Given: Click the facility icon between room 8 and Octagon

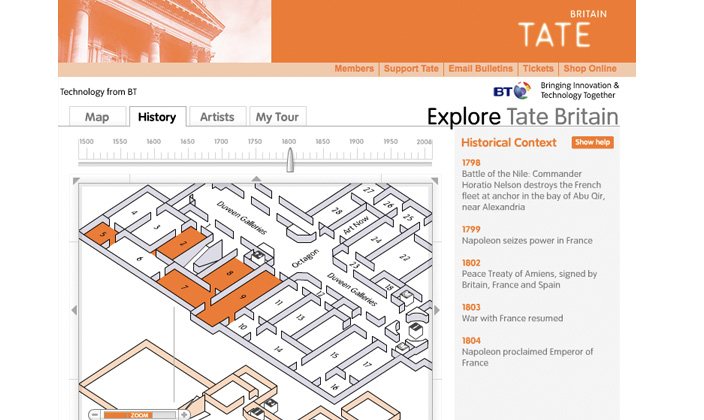Looking at the screenshot, I should [x=257, y=257].
